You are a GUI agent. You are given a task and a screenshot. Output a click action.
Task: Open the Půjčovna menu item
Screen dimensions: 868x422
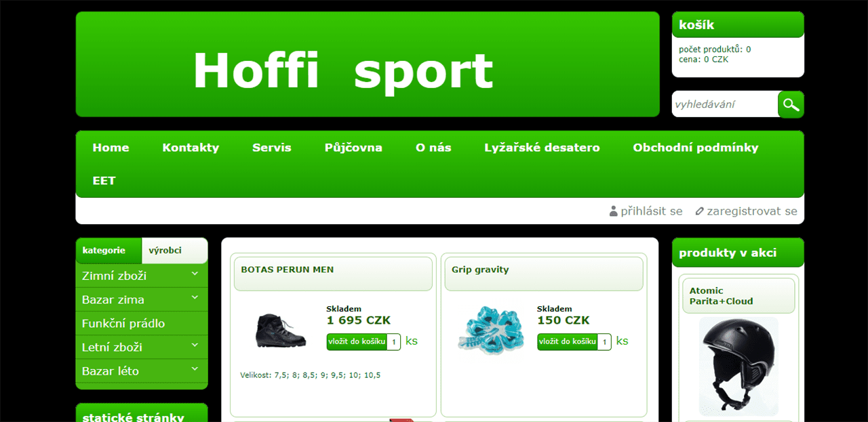pyautogui.click(x=353, y=148)
